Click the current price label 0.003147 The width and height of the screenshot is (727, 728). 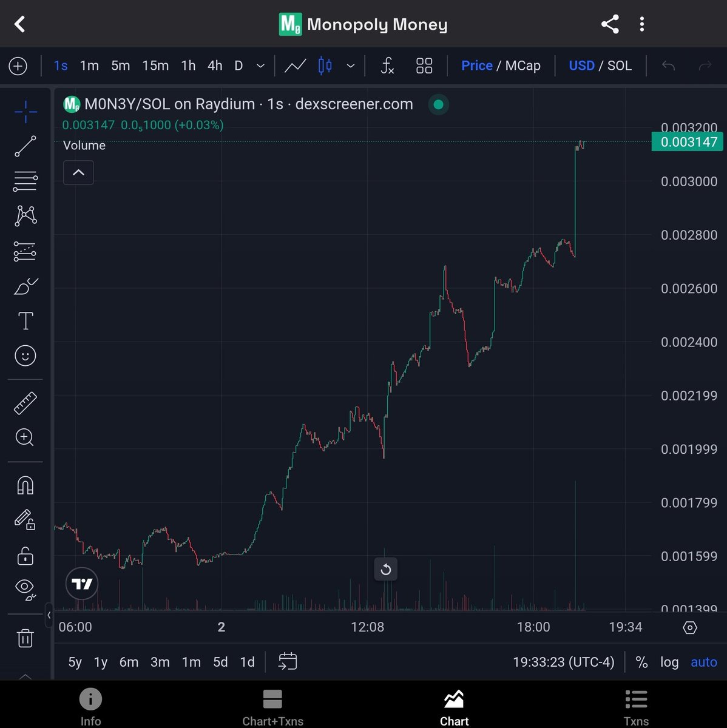pyautogui.click(x=689, y=142)
